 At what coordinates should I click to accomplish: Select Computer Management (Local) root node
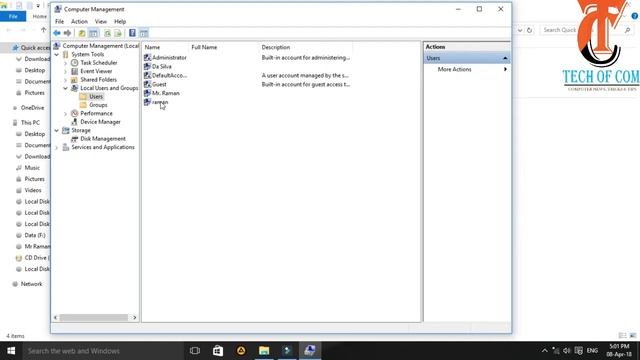pyautogui.click(x=100, y=46)
